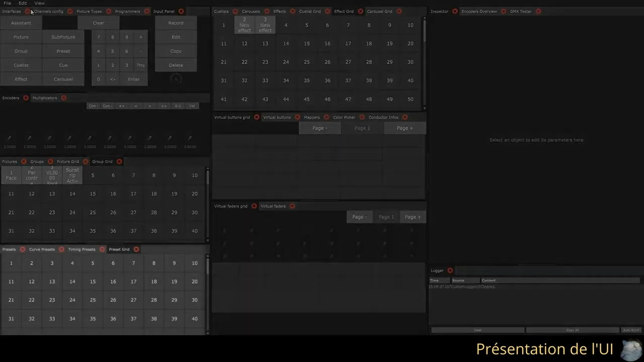This screenshot has height=362, width=644.
Task: Close the Timing Presets tab via red X
Action: click(x=102, y=249)
